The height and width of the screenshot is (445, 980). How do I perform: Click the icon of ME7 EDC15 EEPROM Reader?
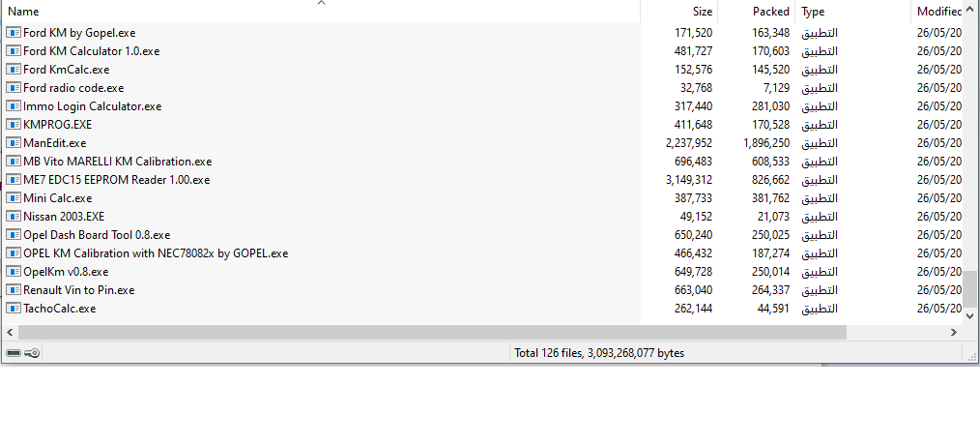click(x=14, y=180)
